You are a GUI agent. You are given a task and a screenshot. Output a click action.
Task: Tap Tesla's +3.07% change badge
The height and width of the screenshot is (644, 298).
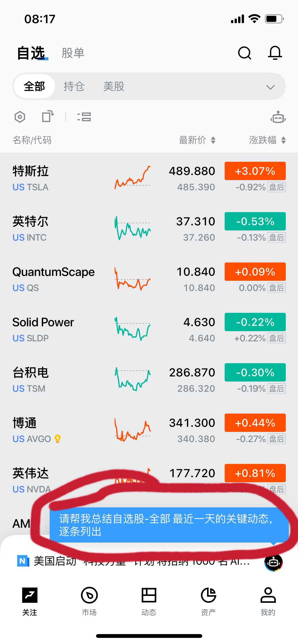[x=255, y=171]
